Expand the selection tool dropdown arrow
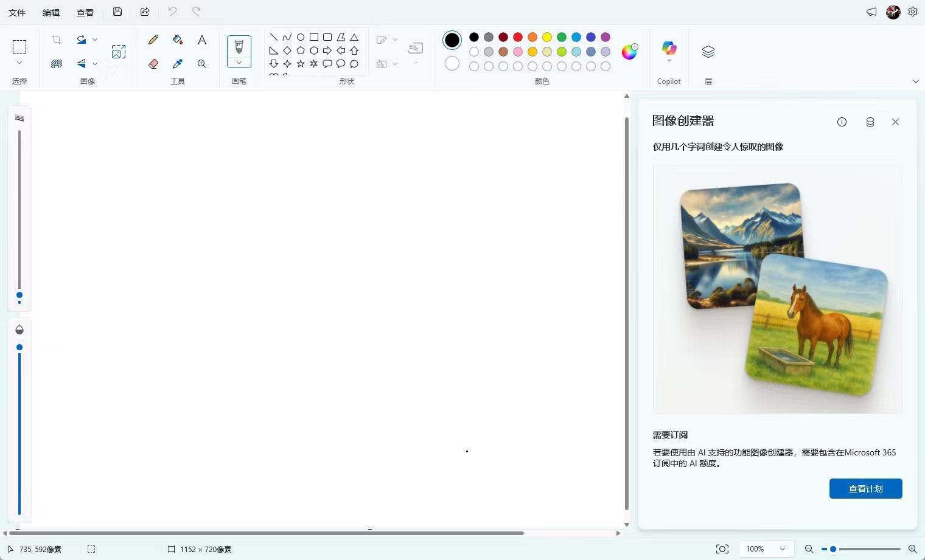This screenshot has height=560, width=925. pyautogui.click(x=19, y=63)
